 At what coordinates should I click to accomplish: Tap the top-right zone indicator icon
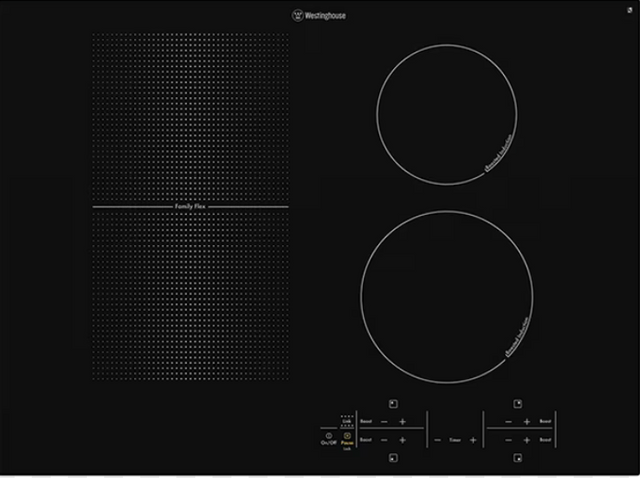pos(517,403)
